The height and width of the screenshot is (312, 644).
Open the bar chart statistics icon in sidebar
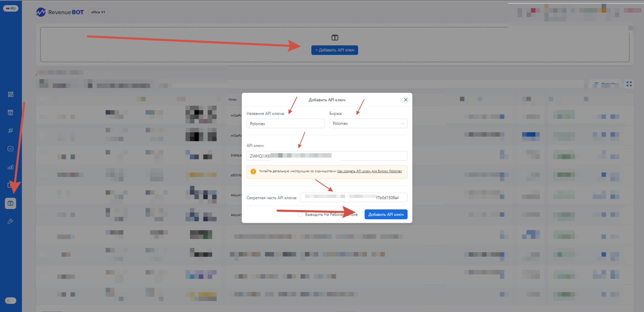(11, 167)
